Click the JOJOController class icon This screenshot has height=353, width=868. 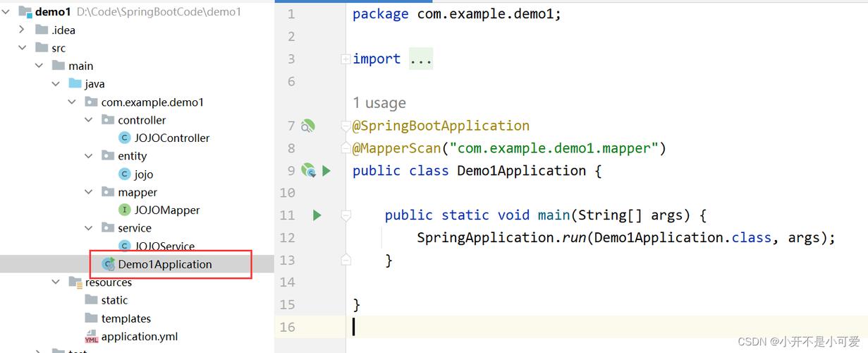(125, 138)
